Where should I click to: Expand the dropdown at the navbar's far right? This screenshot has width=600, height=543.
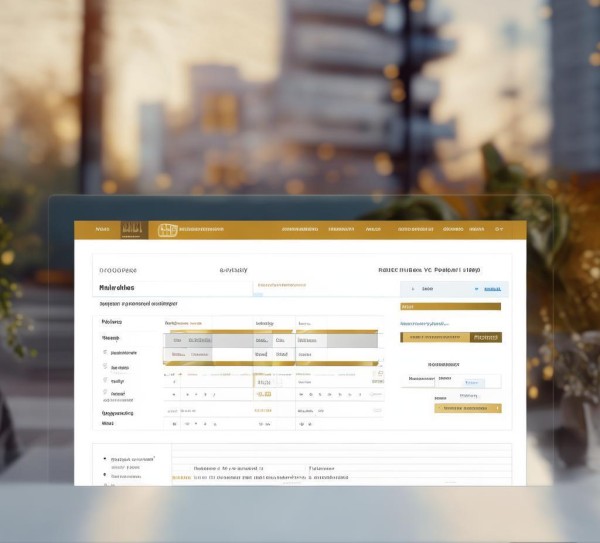pos(500,229)
